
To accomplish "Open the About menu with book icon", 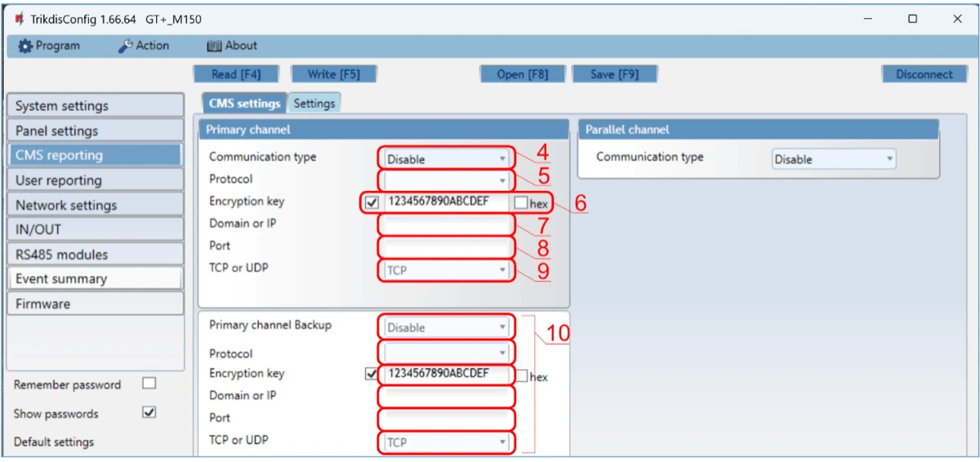I will coord(232,46).
